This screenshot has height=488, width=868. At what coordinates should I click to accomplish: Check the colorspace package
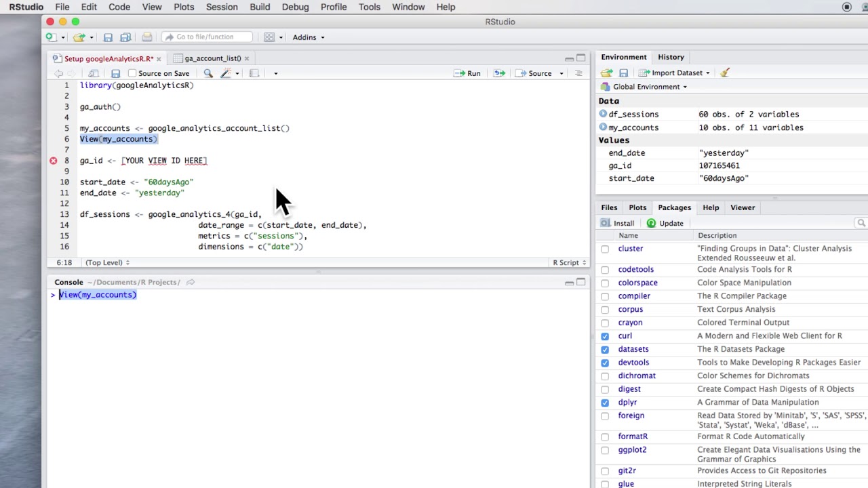[x=605, y=283]
